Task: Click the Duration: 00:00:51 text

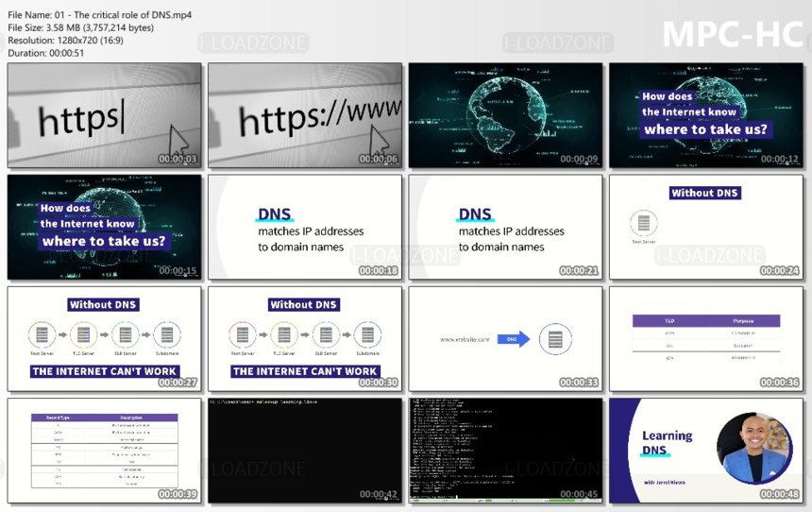Action: [x=45, y=53]
